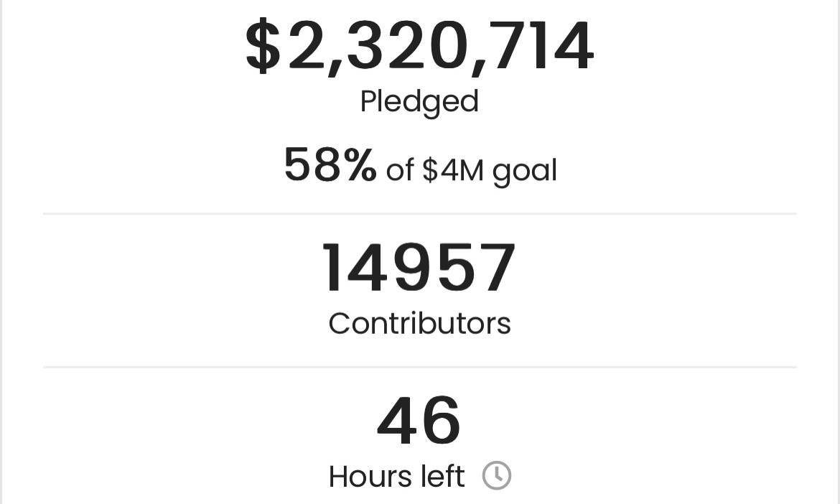Click the percent symbol next to 58
Viewport: 840px width, 504px height.
tap(359, 166)
